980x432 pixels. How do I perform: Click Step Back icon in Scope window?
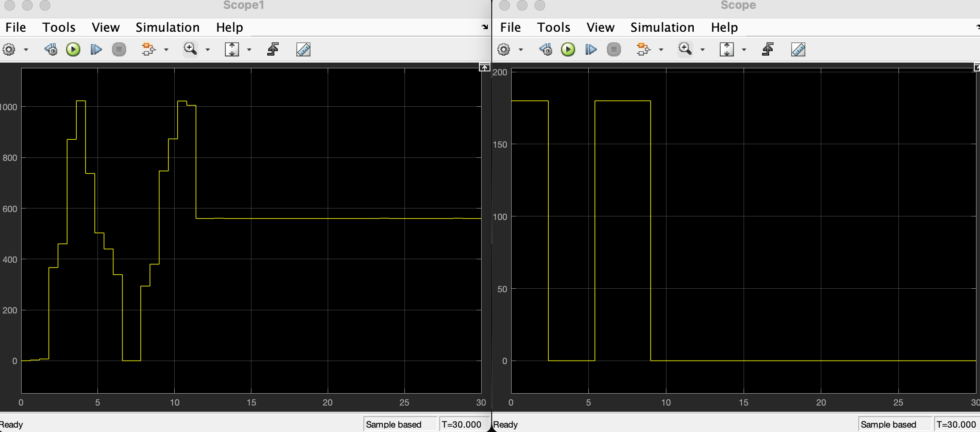(x=546, y=49)
